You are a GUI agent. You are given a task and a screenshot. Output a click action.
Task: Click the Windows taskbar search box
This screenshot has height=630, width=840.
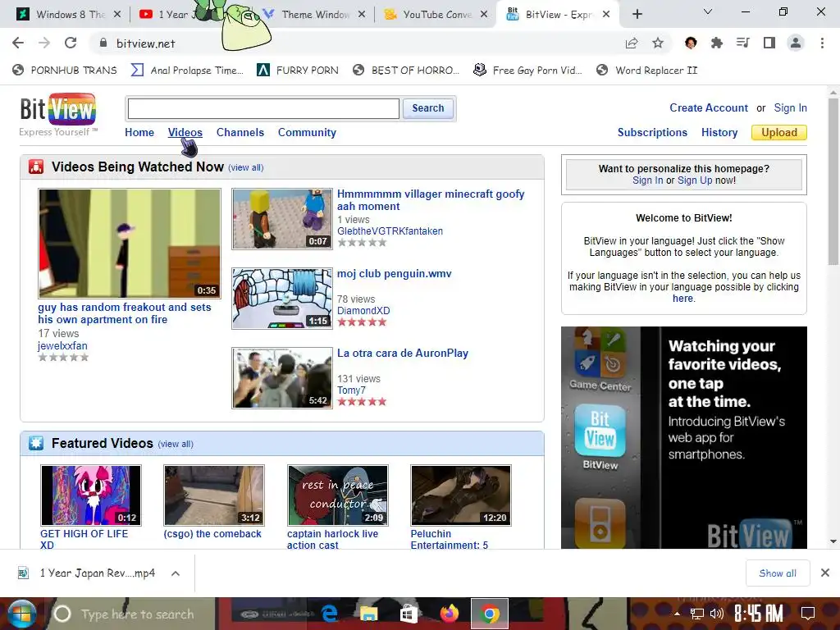tap(137, 614)
